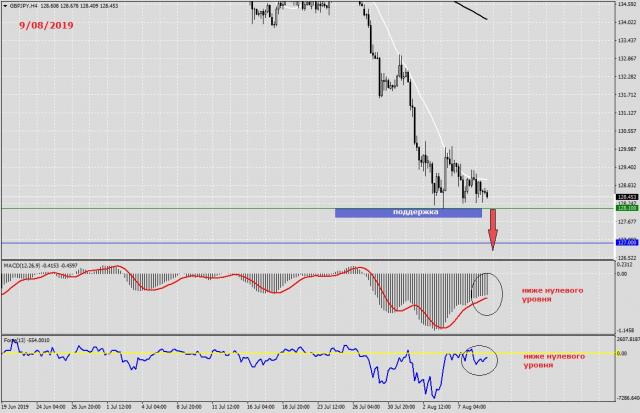Click the 134.022 label on price scale
Screen dimensions: 640x413
(x=627, y=22)
